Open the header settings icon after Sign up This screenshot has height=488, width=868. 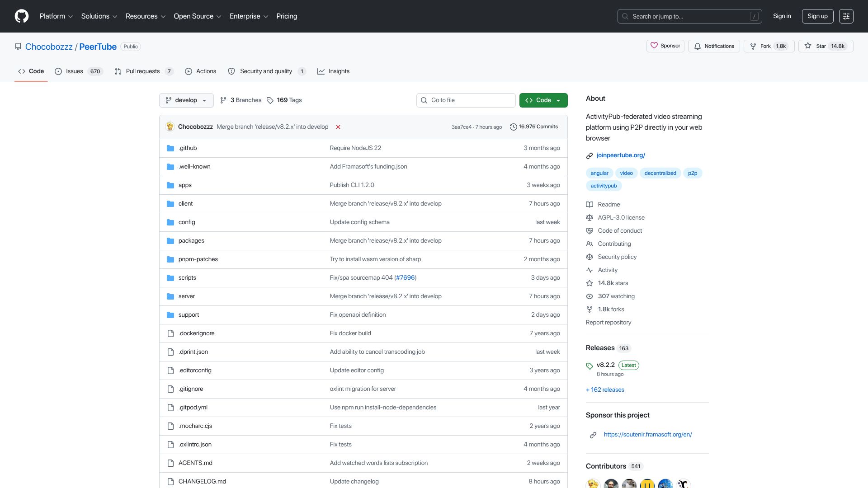[x=846, y=16]
